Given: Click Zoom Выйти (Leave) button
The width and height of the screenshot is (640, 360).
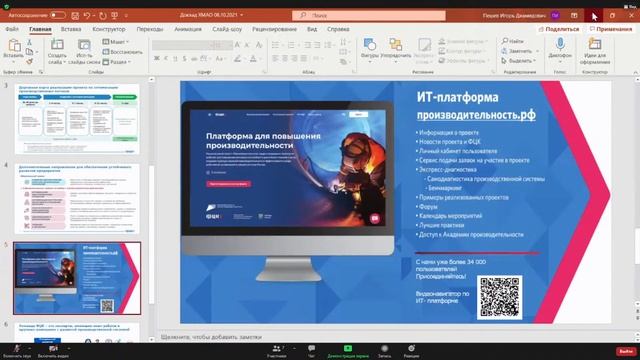Looking at the screenshot, I should click(626, 351).
